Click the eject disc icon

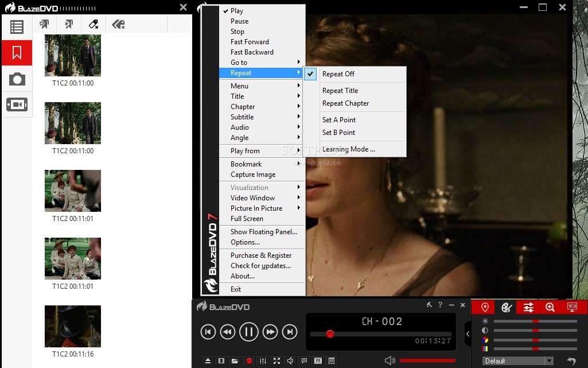tap(208, 361)
